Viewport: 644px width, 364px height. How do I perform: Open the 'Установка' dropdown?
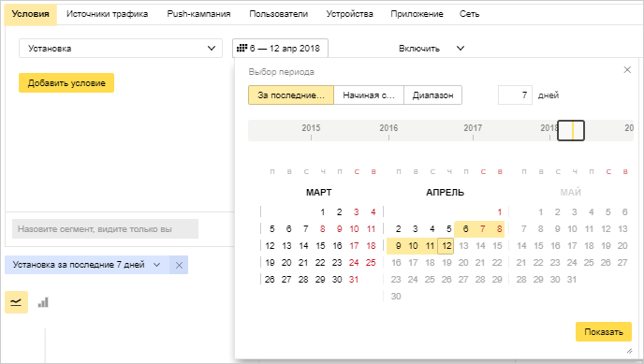click(x=121, y=49)
